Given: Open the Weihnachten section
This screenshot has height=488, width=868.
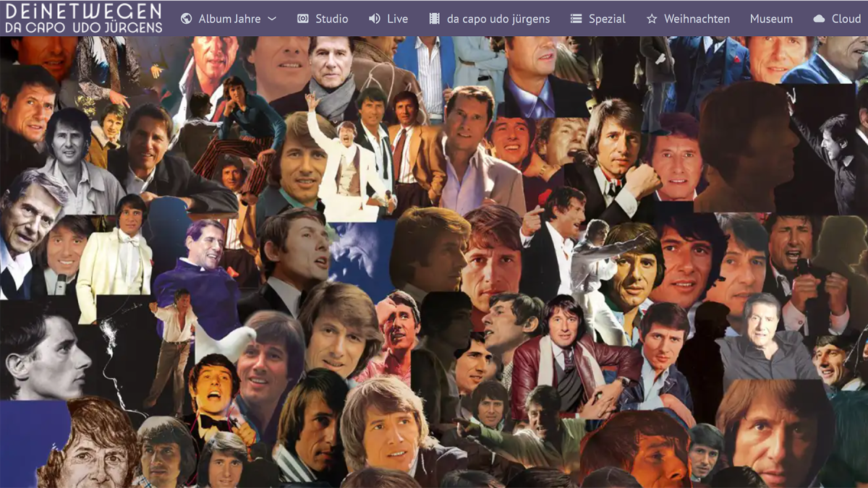Looking at the screenshot, I should 697,19.
